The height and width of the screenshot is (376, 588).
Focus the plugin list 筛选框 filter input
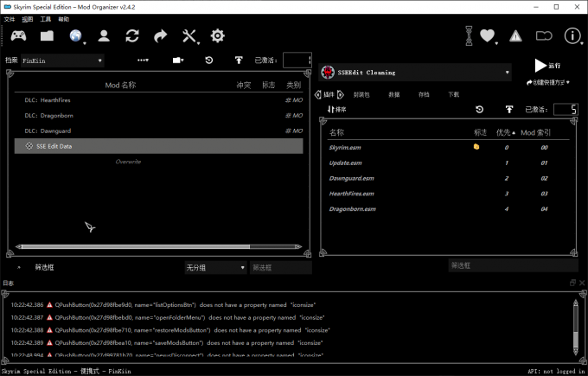(x=513, y=265)
